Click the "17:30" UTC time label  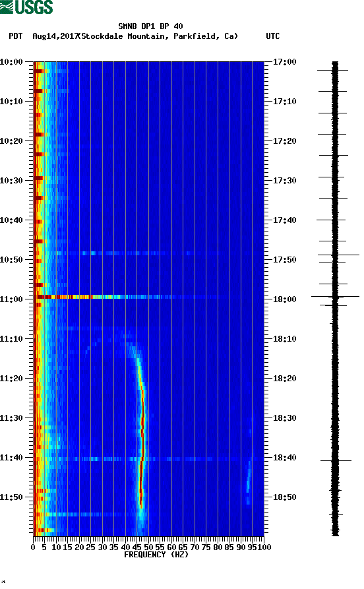284,180
